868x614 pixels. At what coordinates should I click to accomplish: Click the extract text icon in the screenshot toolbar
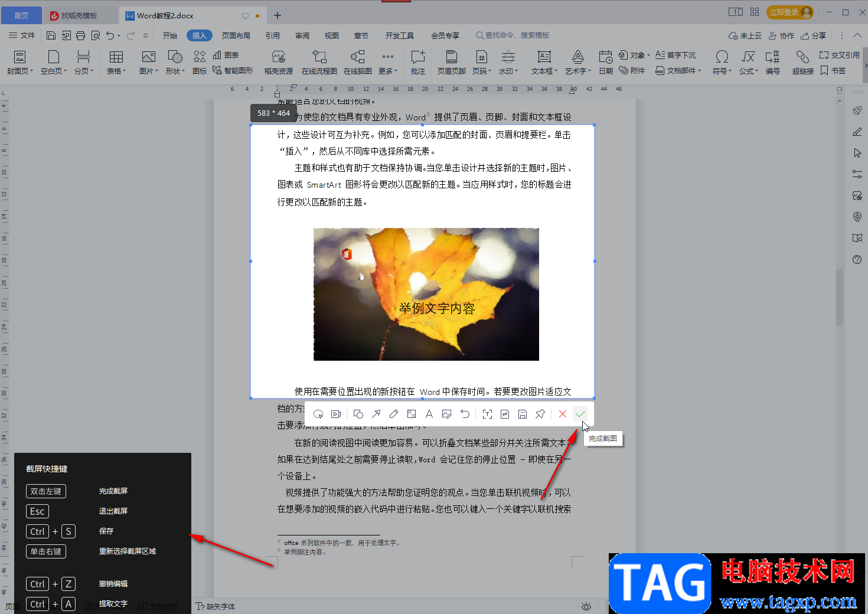(x=487, y=414)
